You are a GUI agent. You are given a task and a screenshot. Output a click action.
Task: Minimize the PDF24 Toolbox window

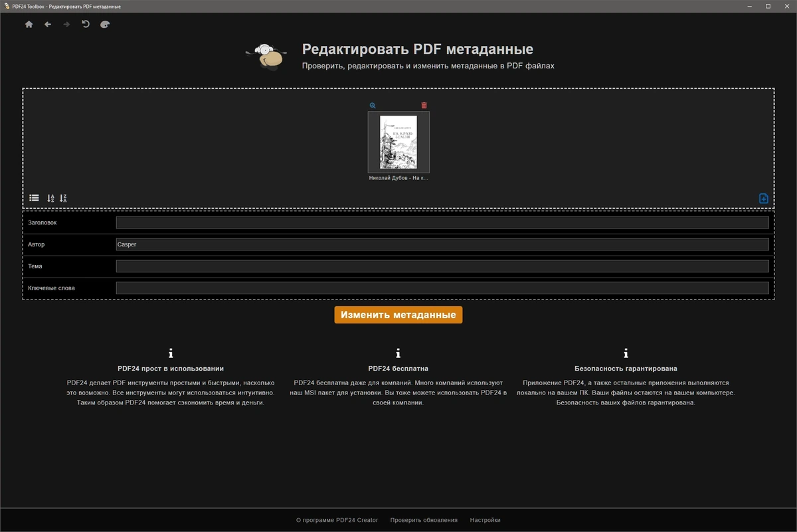point(750,6)
